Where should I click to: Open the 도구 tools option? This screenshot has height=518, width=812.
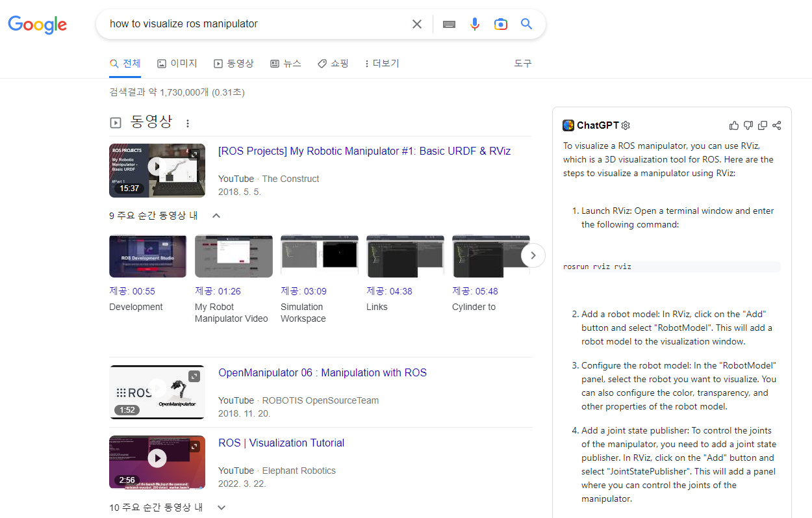point(523,64)
